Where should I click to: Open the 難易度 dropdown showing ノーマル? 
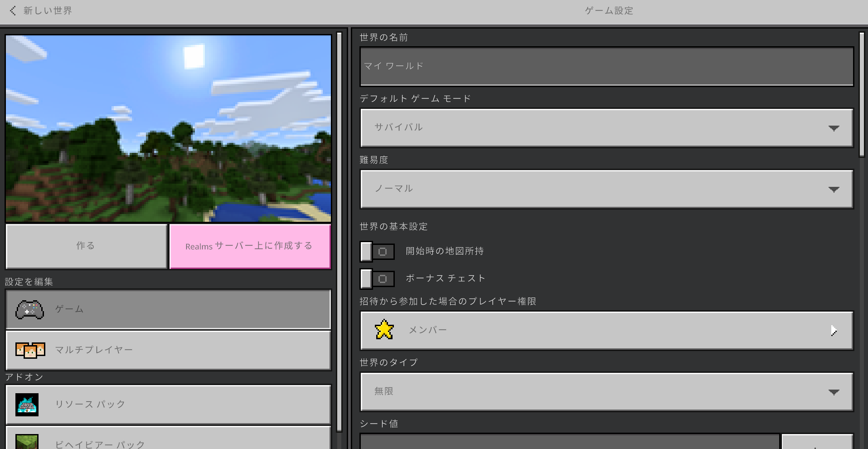click(x=606, y=189)
